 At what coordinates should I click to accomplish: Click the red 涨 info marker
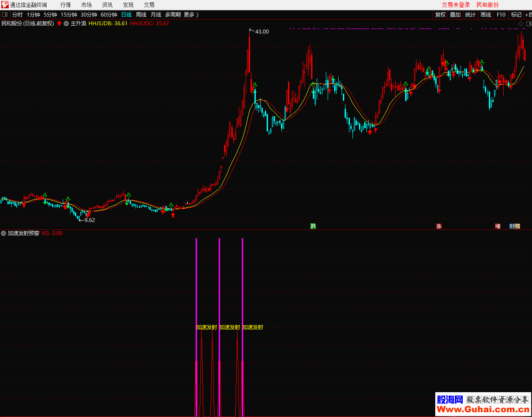click(439, 226)
